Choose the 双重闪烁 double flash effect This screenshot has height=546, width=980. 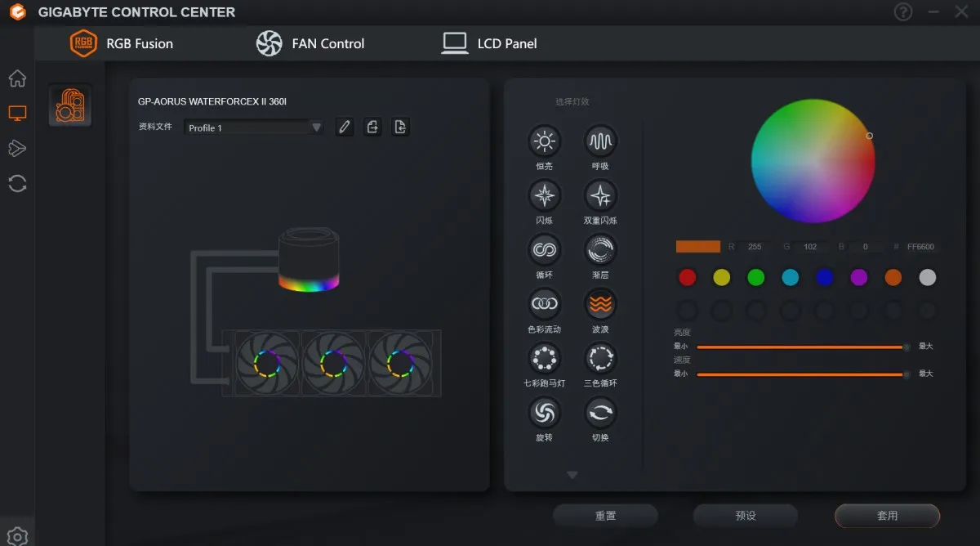coord(600,195)
